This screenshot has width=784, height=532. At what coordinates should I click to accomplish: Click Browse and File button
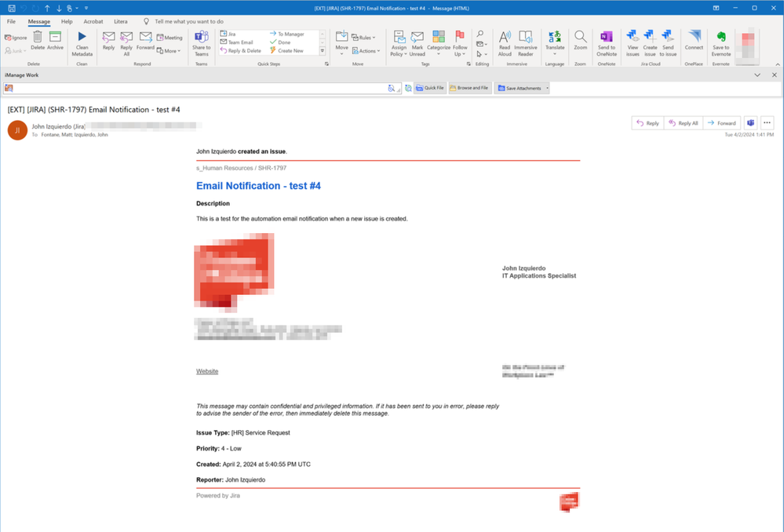pyautogui.click(x=470, y=89)
